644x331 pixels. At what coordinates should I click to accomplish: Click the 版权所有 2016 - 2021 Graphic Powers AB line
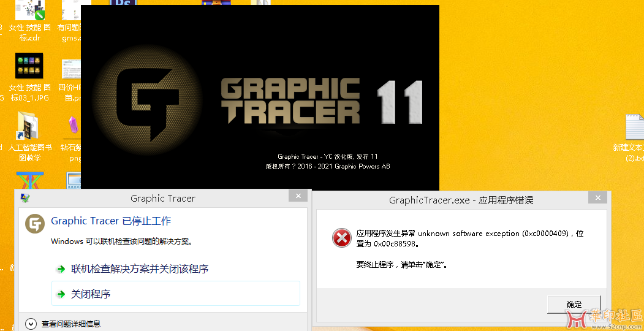point(328,166)
